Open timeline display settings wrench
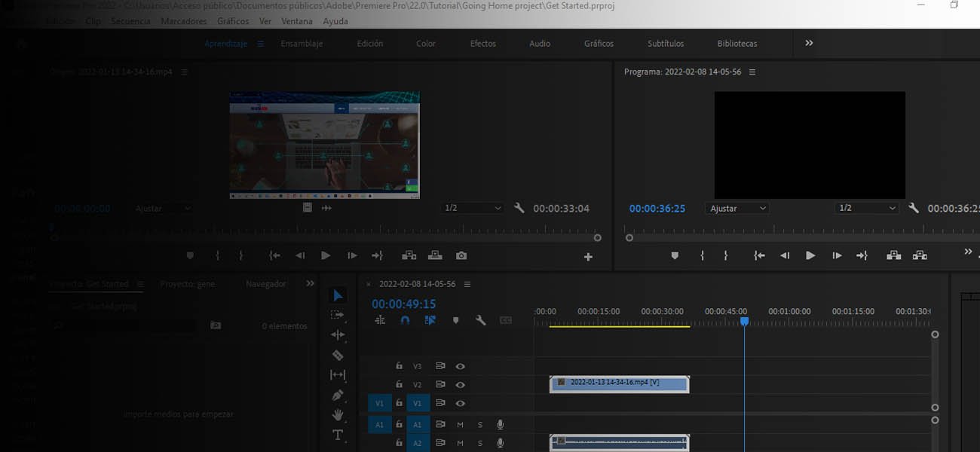This screenshot has width=980, height=452. pos(480,320)
